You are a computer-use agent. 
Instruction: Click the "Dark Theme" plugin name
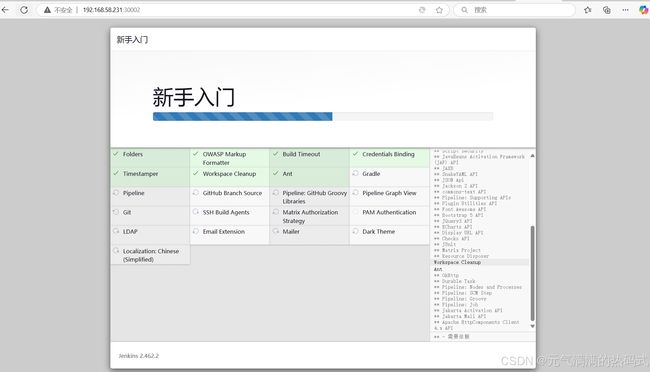tap(378, 232)
